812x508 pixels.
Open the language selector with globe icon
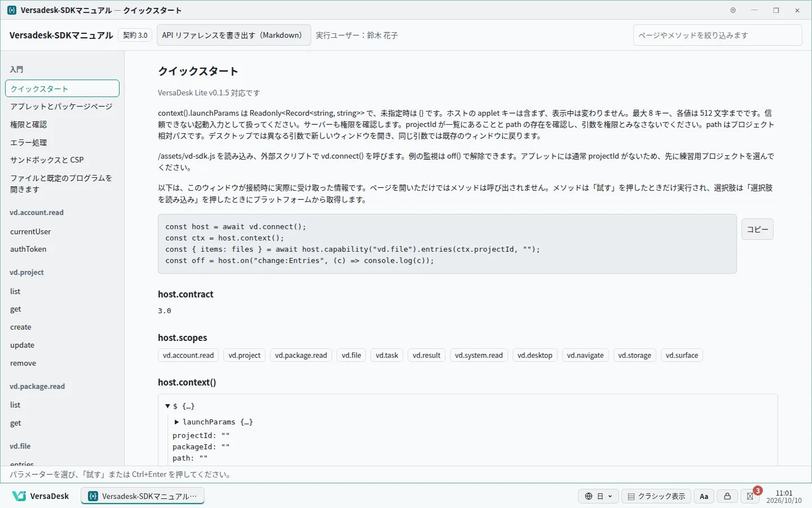(x=598, y=496)
